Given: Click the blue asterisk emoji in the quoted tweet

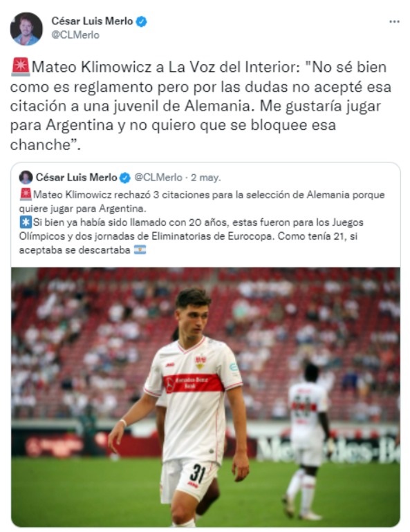Looking at the screenshot, I should (x=26, y=222).
